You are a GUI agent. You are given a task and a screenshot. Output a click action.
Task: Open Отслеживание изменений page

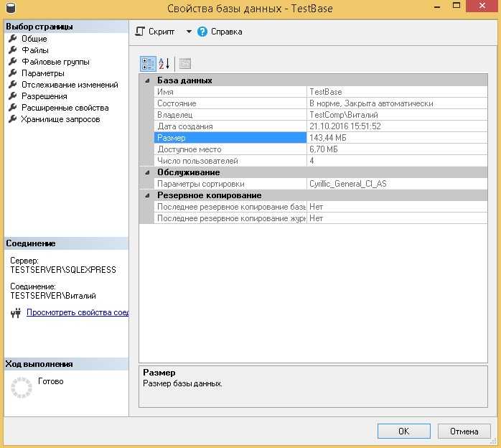click(69, 85)
